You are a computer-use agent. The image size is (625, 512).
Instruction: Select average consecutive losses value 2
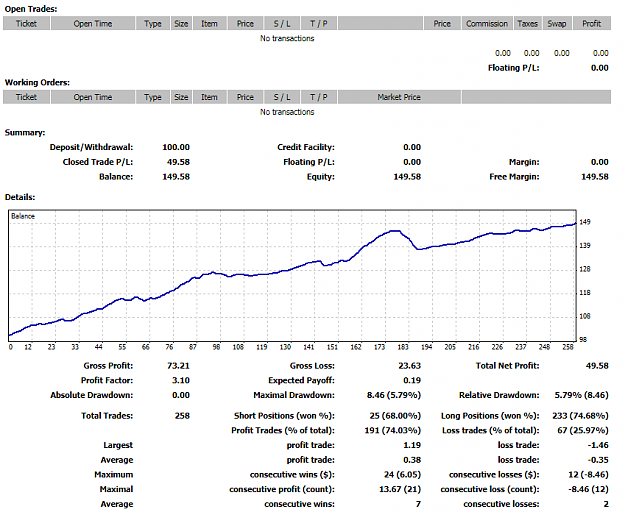606,504
